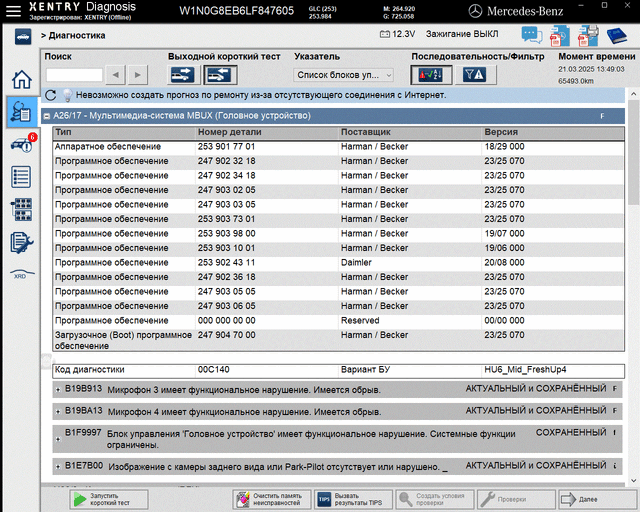The image size is (640, 512).
Task: Select version 19/07 000
Action: (x=504, y=234)
